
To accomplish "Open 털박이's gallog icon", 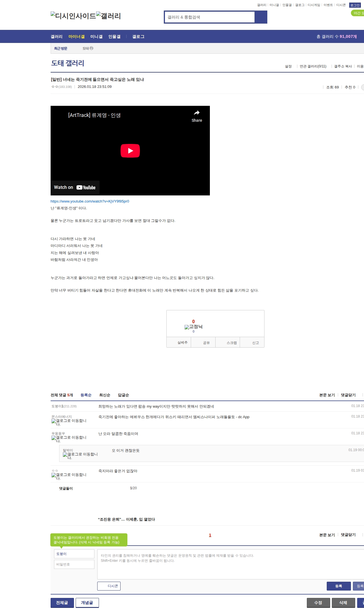I will (x=65, y=455).
